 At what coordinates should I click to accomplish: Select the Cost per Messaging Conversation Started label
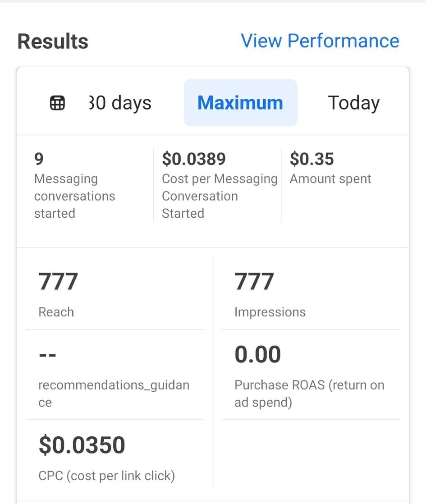click(219, 196)
